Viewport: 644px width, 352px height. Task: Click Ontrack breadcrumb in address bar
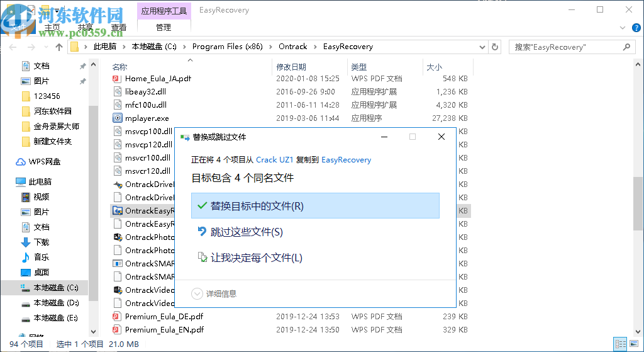point(293,47)
